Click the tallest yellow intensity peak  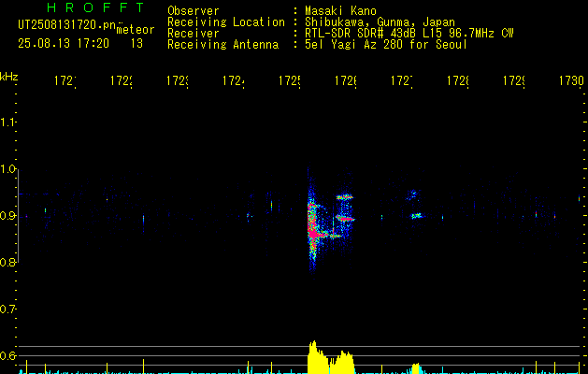coord(313,357)
